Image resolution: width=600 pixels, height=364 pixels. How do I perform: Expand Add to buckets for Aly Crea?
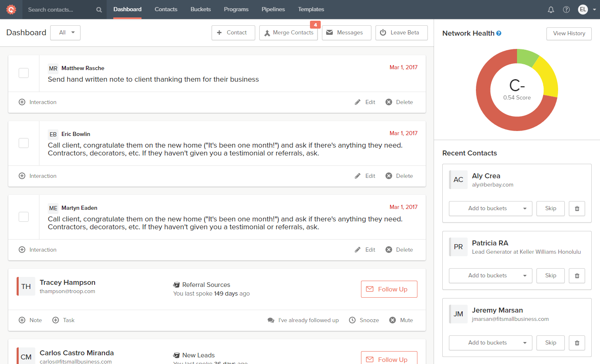[490, 209]
